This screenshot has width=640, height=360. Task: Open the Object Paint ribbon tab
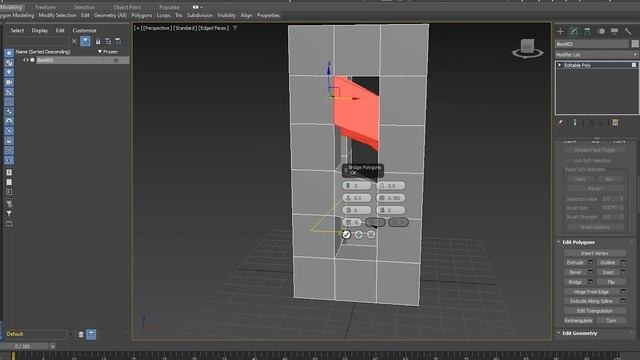point(127,7)
